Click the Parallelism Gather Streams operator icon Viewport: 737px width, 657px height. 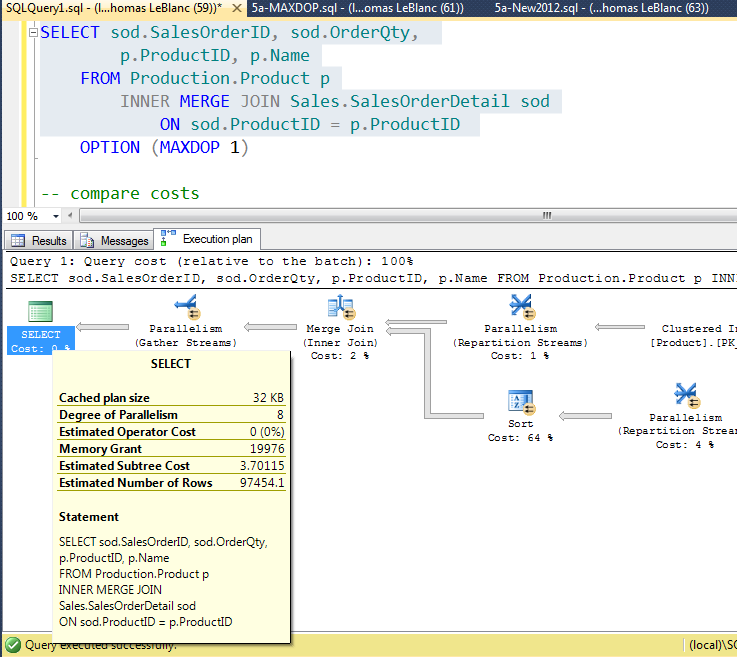[188, 307]
